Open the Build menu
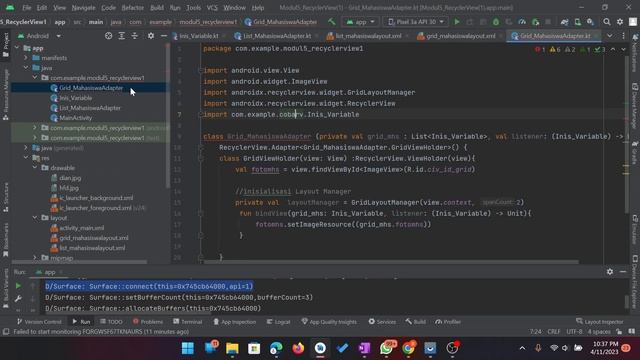Screen dimensions: 640x360 (x=157, y=7)
